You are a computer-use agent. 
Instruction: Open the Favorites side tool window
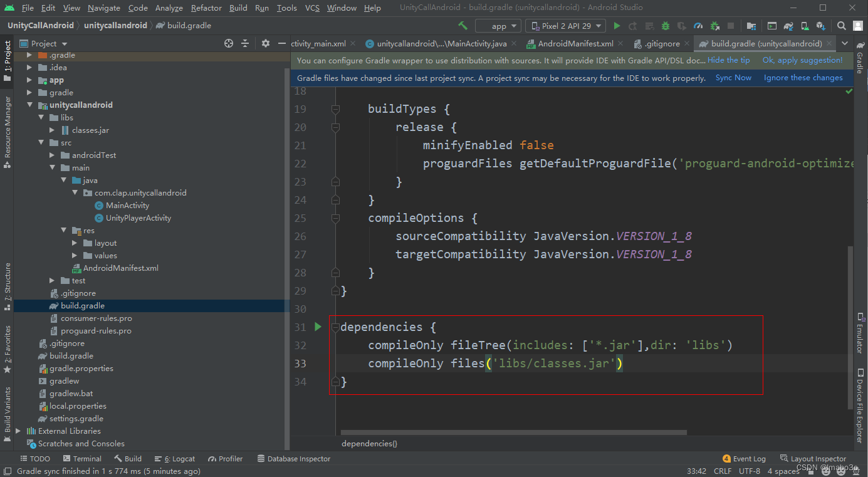point(8,349)
